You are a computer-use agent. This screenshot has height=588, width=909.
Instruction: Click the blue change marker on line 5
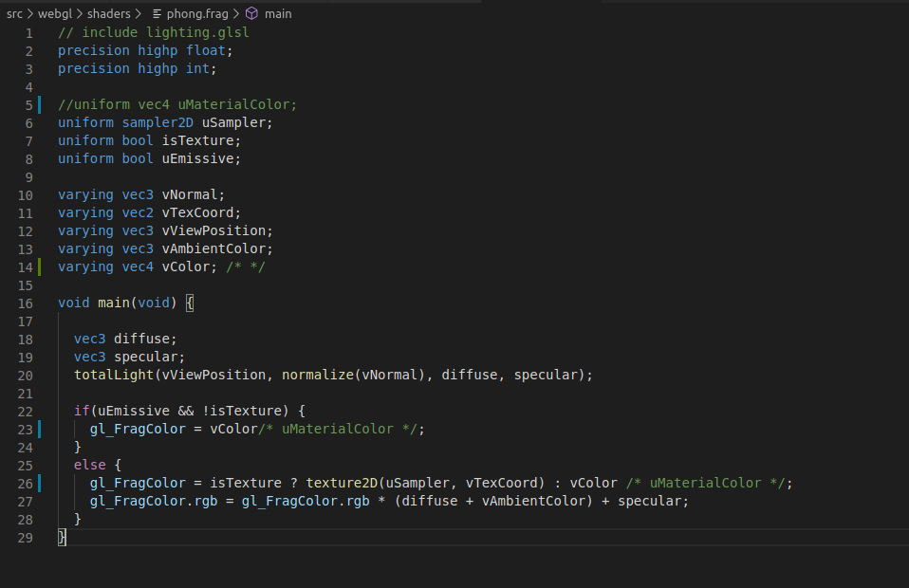40,105
